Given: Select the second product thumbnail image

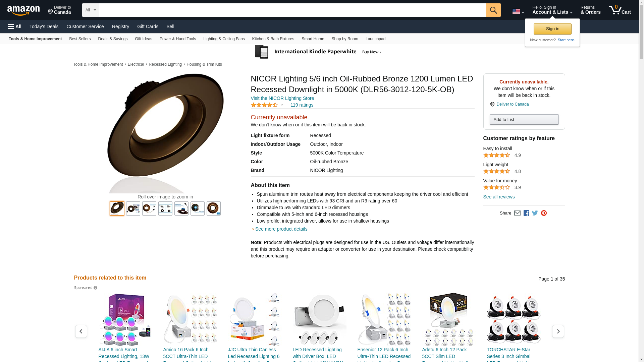Looking at the screenshot, I should pos(133,208).
